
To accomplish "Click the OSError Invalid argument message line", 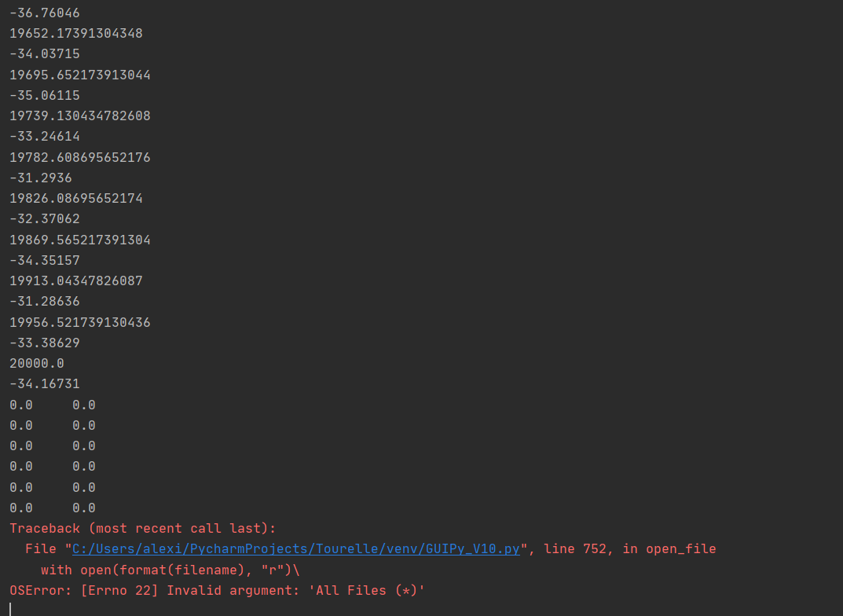I will (x=217, y=590).
